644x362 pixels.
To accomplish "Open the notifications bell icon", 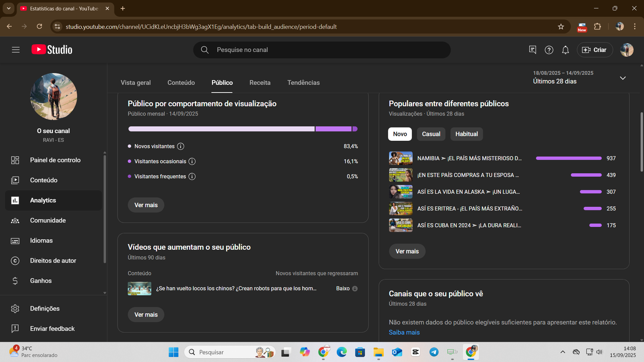I will (565, 50).
